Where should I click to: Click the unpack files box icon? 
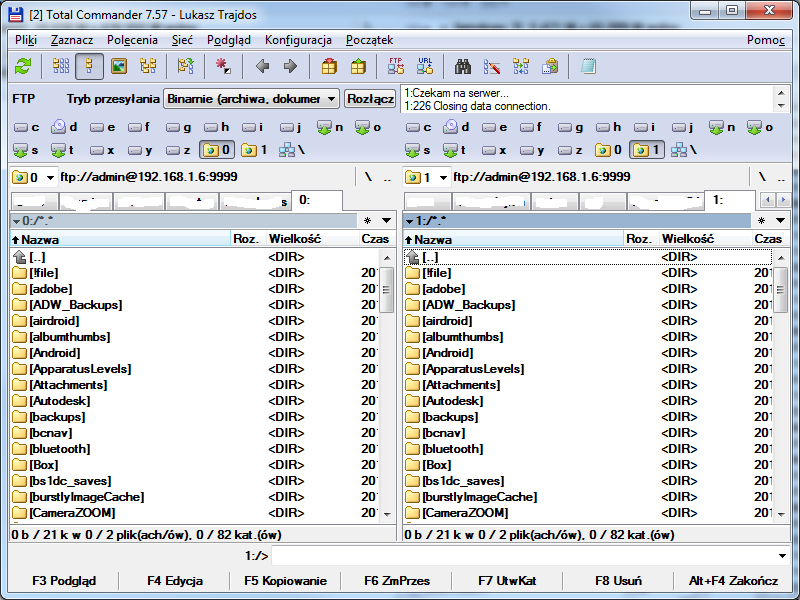click(x=358, y=66)
